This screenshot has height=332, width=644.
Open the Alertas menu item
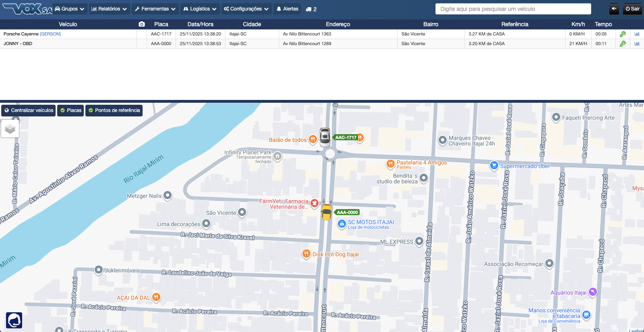point(287,9)
